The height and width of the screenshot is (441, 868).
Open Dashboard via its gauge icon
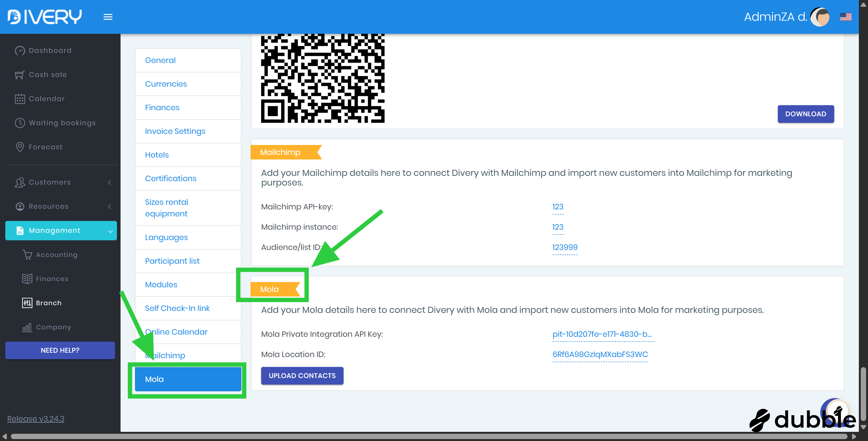point(20,51)
